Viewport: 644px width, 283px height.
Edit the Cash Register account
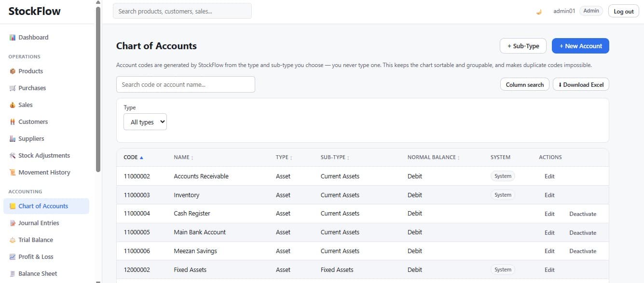pyautogui.click(x=549, y=214)
